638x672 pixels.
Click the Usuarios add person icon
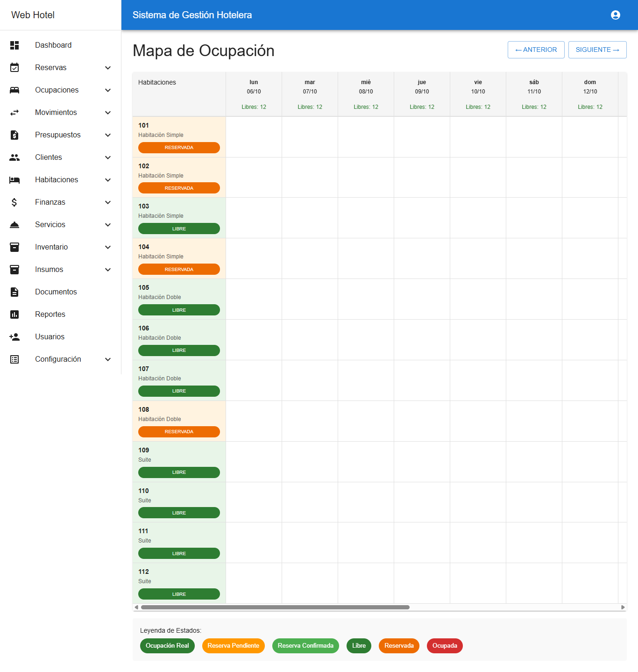(x=14, y=337)
